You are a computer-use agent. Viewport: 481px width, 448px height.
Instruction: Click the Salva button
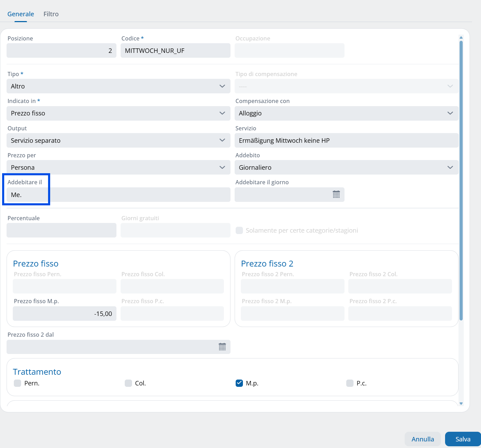(x=463, y=439)
